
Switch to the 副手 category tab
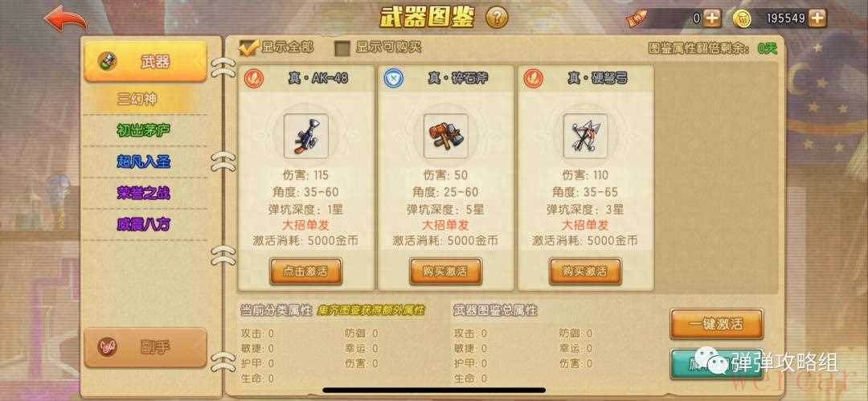pos(145,347)
